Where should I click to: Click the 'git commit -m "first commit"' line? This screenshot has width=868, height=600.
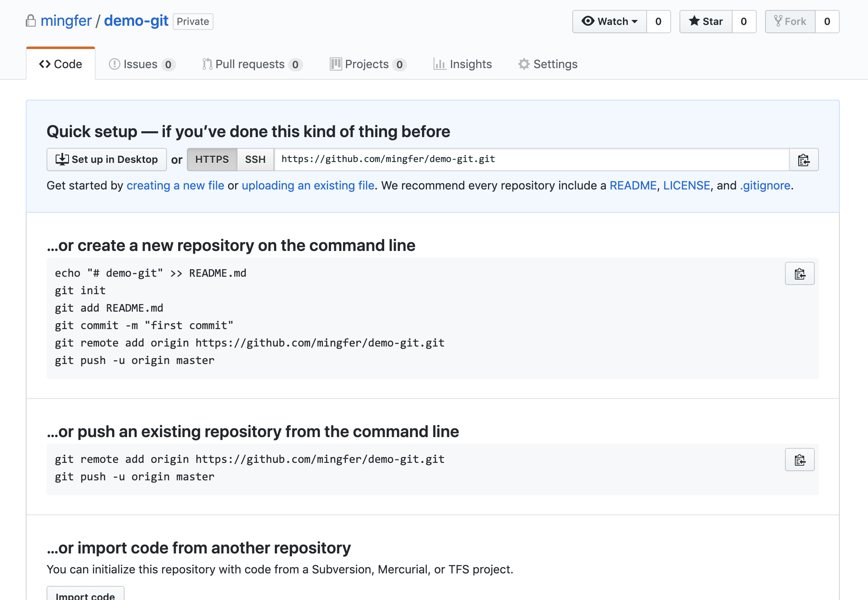(144, 325)
